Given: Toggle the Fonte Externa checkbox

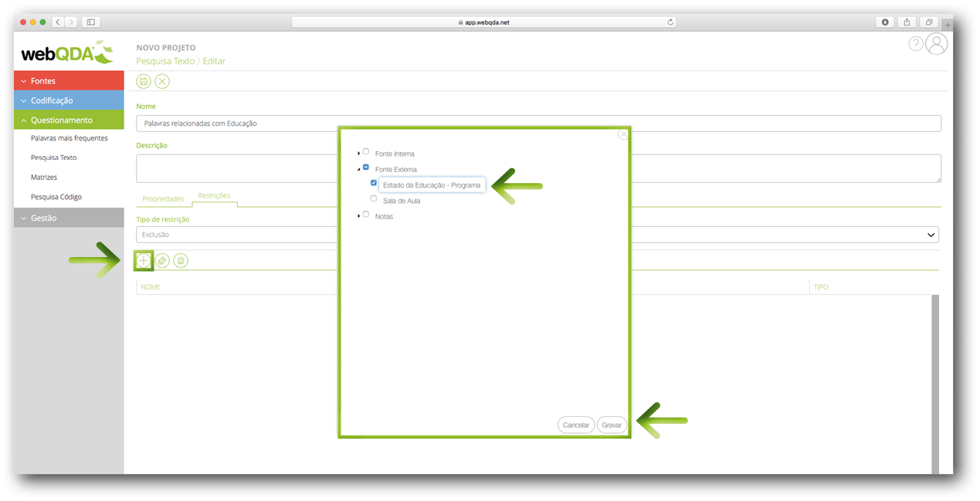Looking at the screenshot, I should (366, 168).
